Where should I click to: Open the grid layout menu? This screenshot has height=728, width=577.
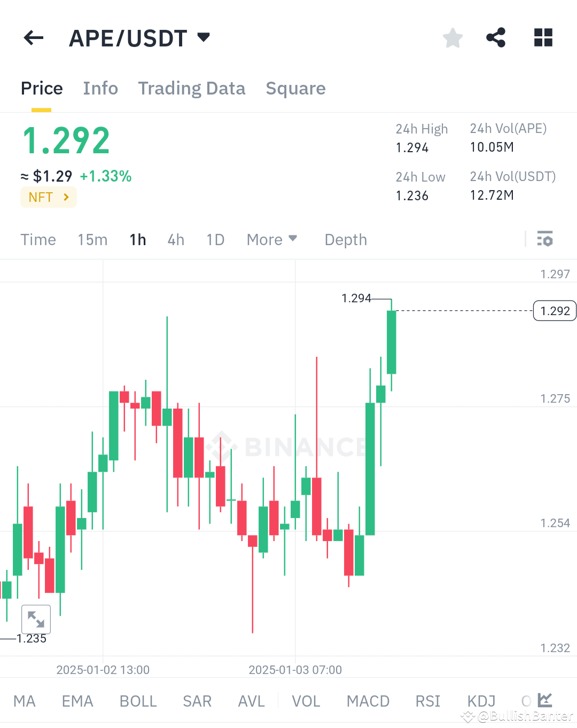point(543,37)
